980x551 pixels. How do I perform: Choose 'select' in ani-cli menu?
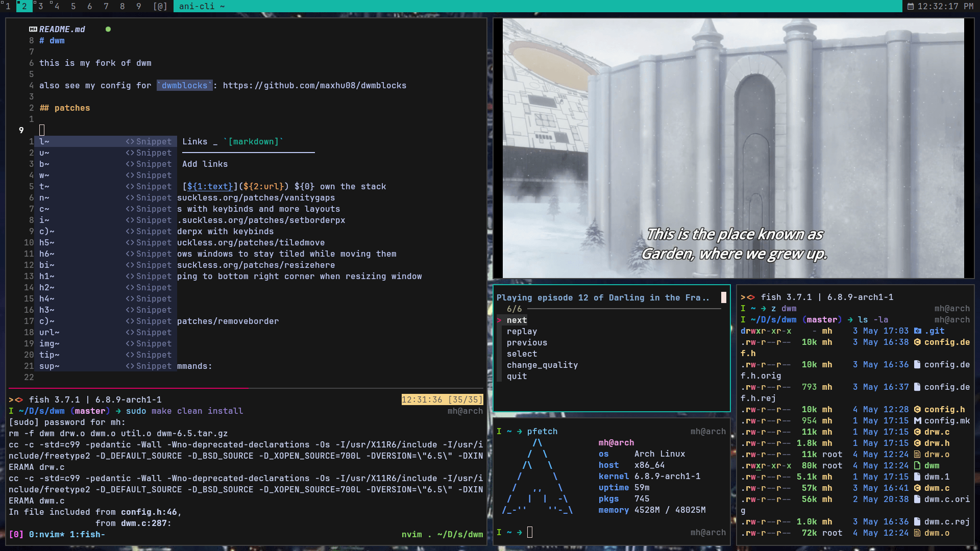pos(522,354)
